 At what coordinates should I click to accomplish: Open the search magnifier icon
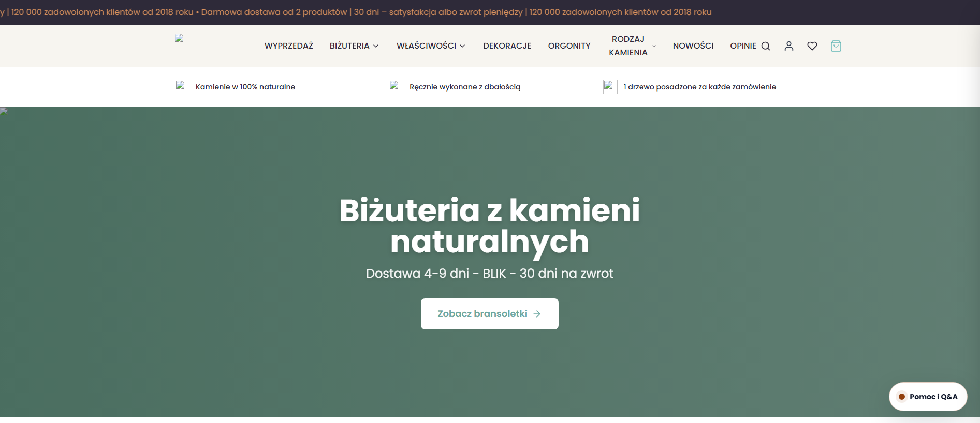coord(766,46)
